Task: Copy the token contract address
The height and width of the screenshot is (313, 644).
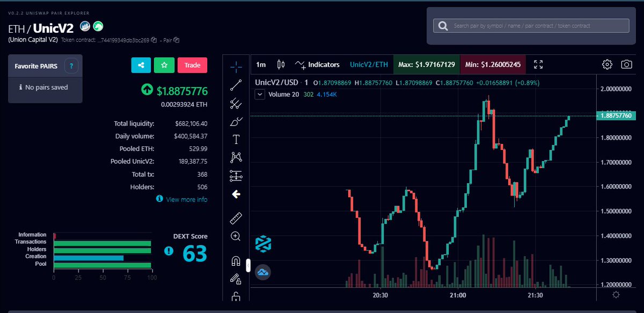Action: point(154,40)
